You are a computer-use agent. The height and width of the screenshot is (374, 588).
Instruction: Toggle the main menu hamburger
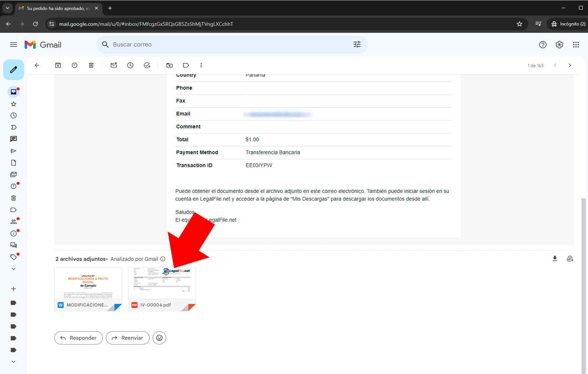tap(14, 45)
